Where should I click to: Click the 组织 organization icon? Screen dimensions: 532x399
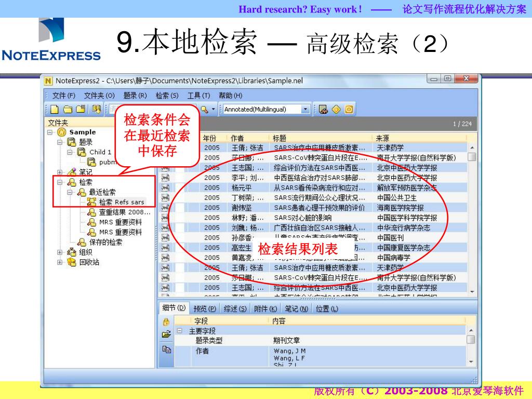pos(72,252)
